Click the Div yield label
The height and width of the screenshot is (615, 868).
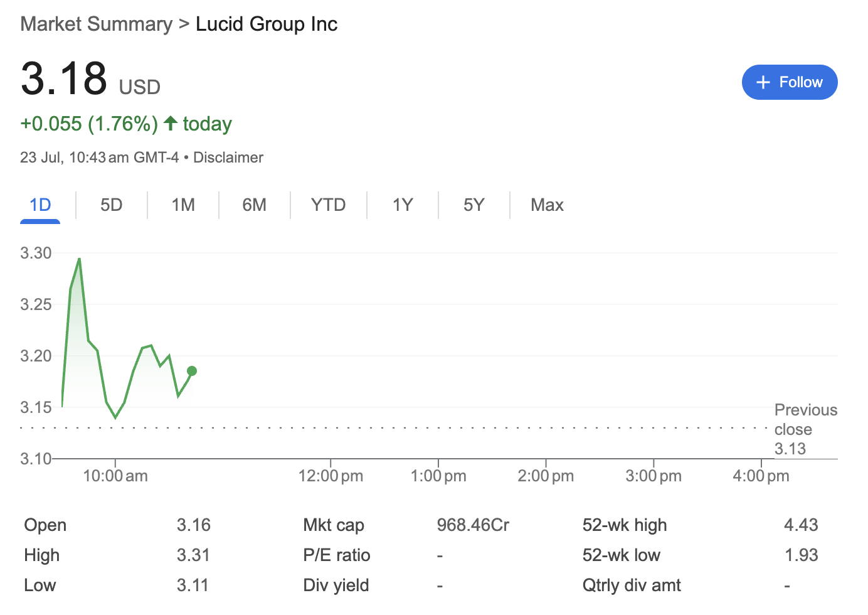(x=336, y=586)
